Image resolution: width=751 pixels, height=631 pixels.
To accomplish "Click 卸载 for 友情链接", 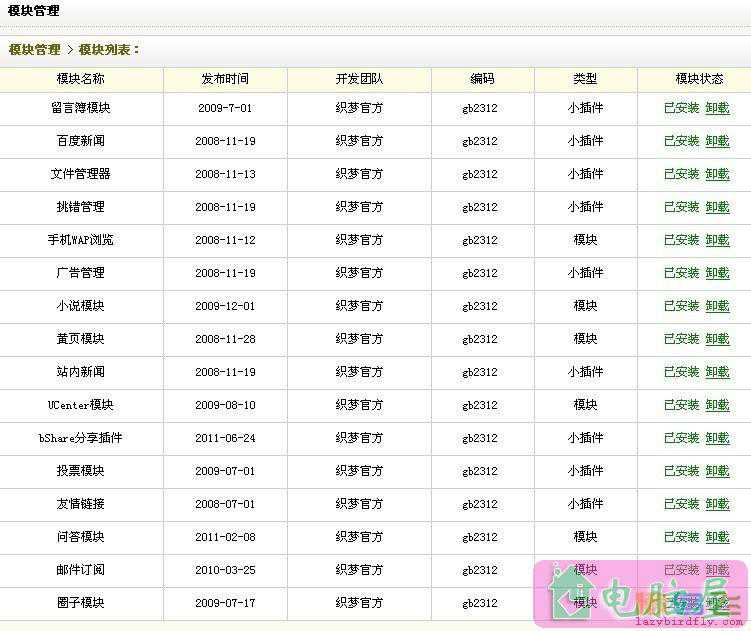I will 717,505.
